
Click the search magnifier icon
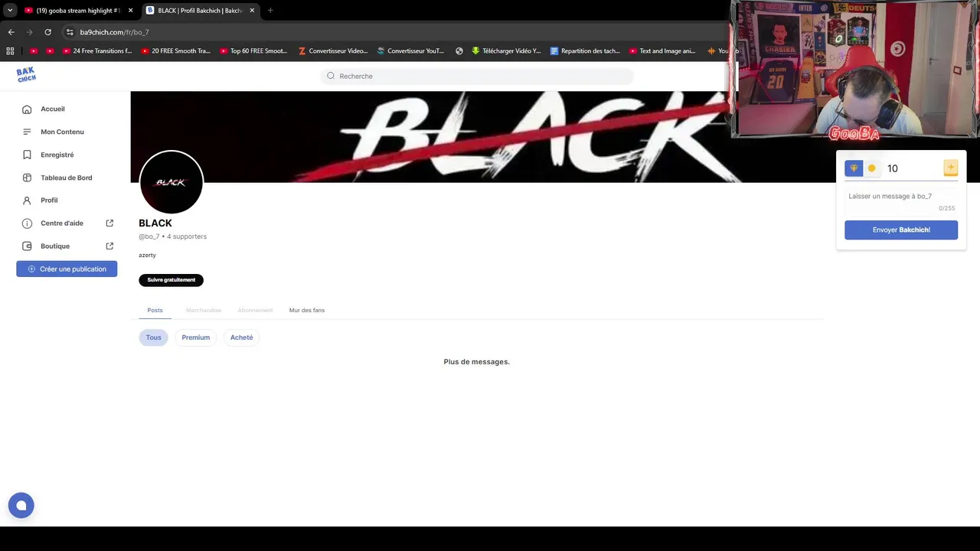[x=331, y=76]
